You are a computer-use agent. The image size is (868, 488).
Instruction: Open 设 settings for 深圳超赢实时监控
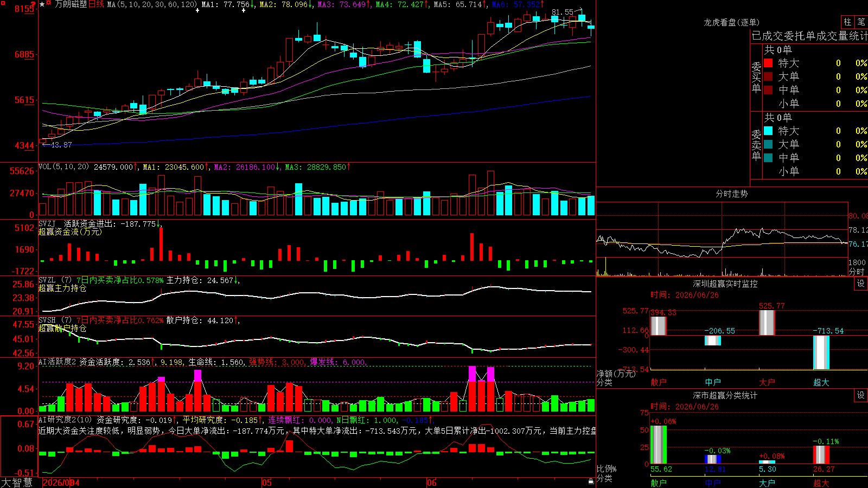pos(861,284)
